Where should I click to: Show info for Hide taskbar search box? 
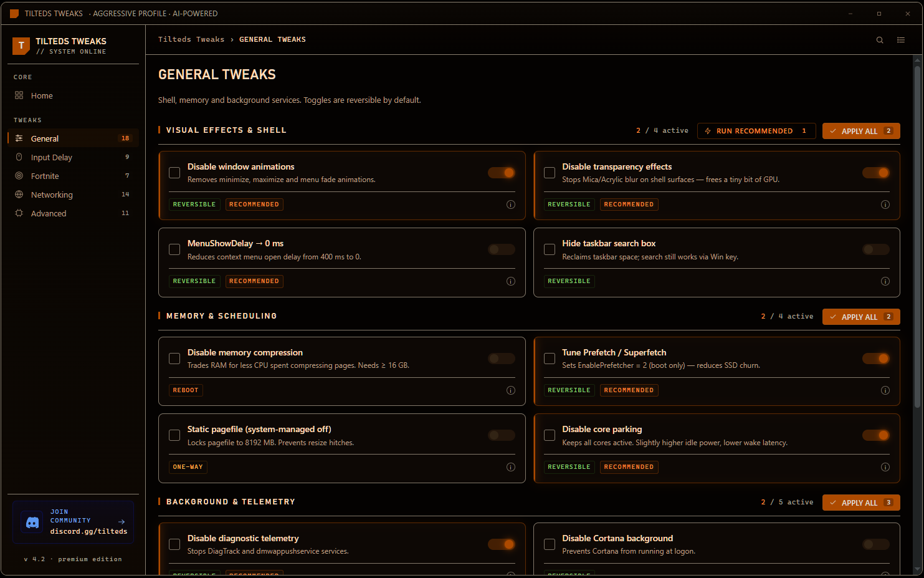click(x=885, y=281)
